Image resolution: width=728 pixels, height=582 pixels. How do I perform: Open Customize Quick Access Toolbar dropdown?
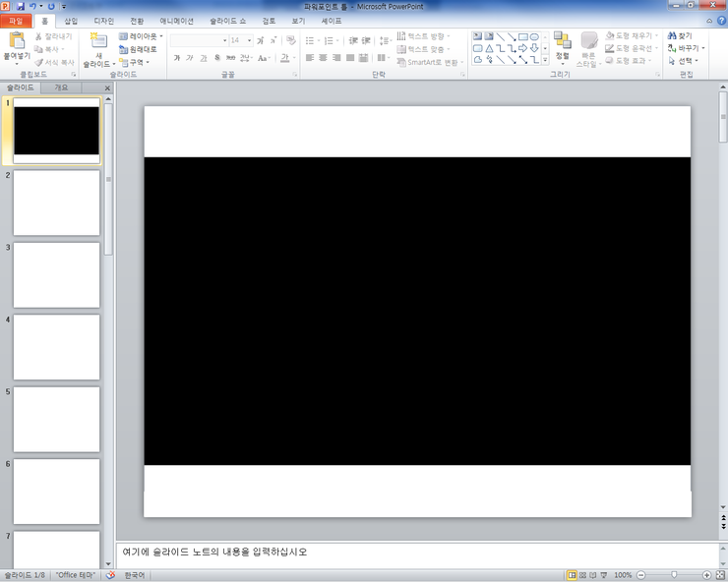pyautogui.click(x=64, y=7)
